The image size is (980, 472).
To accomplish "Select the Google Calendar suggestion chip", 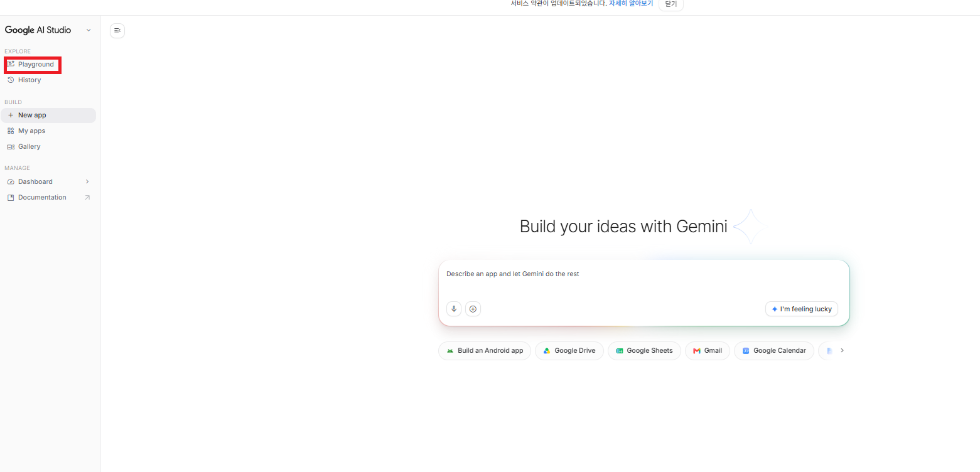I will click(x=774, y=351).
